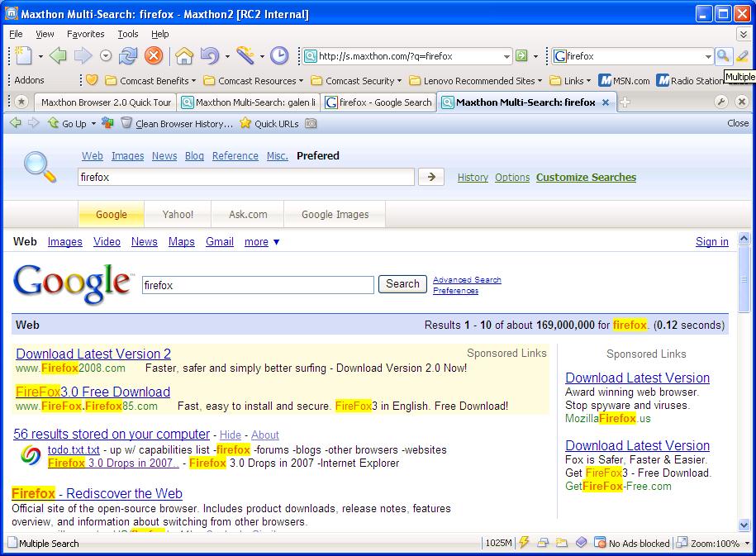Click the Clean Browser History trash icon
Viewport: 756px width, 556px height.
126,123
